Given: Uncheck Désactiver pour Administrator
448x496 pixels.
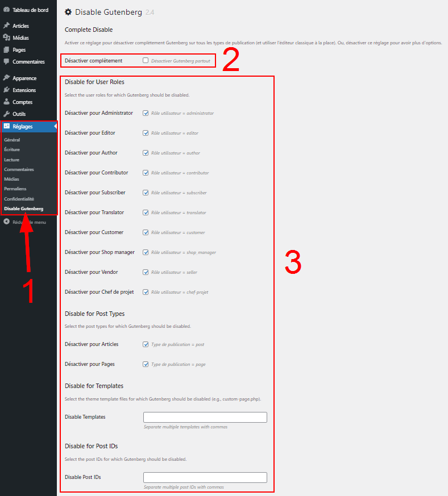Looking at the screenshot, I should click(x=146, y=113).
